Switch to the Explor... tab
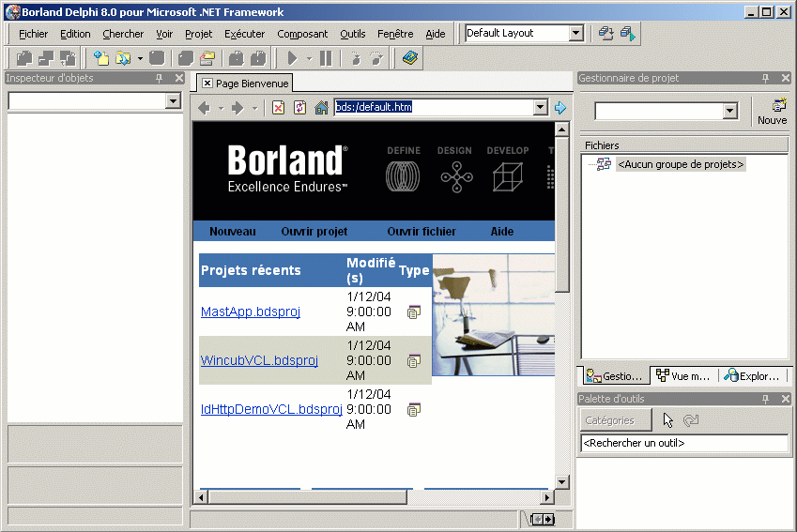The width and height of the screenshot is (797, 532). pos(752,376)
